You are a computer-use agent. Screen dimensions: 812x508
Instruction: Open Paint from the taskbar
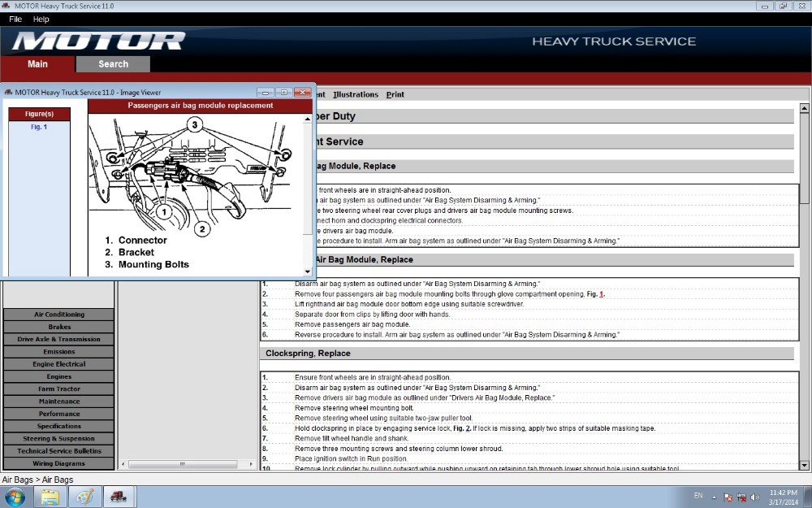pyautogui.click(x=85, y=497)
